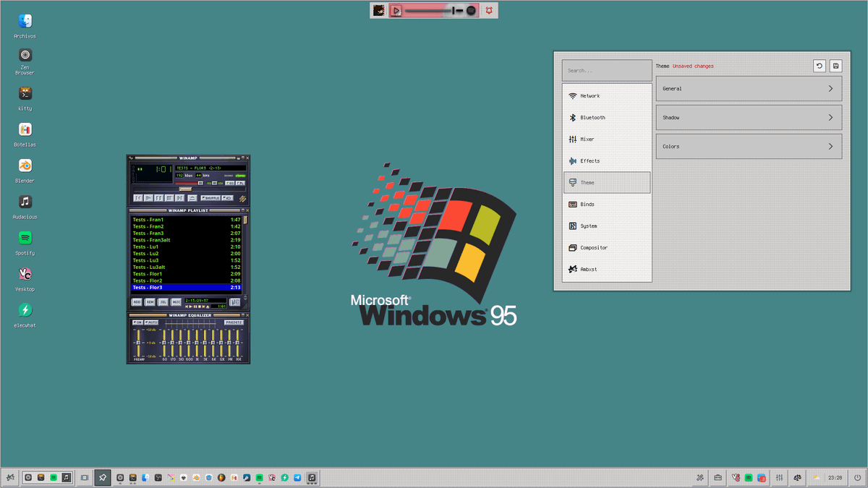Open the Ambxst settings section
Screen dimensions: 868x488
pyautogui.click(x=607, y=269)
